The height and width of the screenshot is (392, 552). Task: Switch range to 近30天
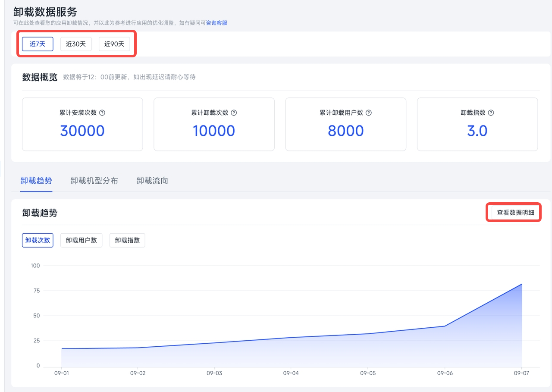[76, 44]
